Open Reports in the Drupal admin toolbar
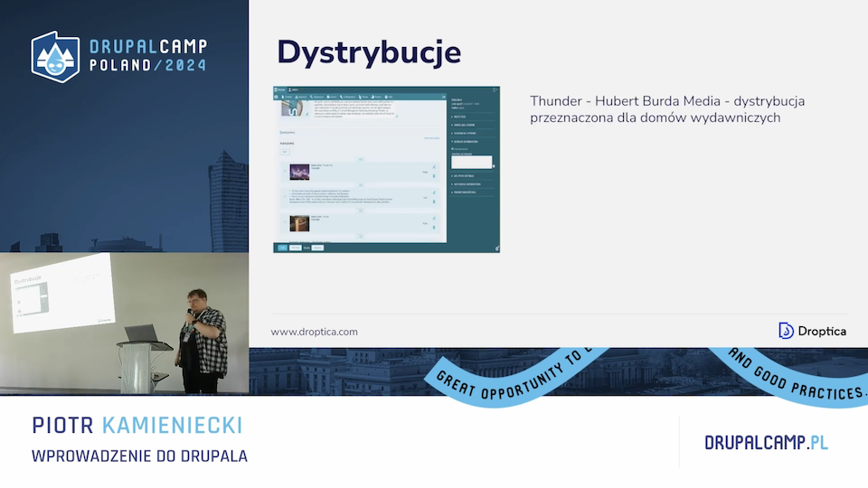 point(376,97)
